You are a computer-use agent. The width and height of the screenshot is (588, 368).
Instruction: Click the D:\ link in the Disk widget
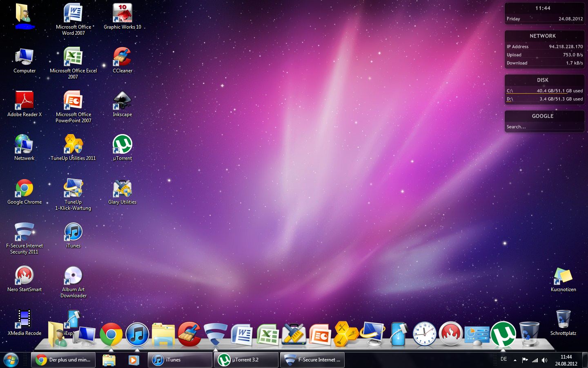tap(510, 99)
